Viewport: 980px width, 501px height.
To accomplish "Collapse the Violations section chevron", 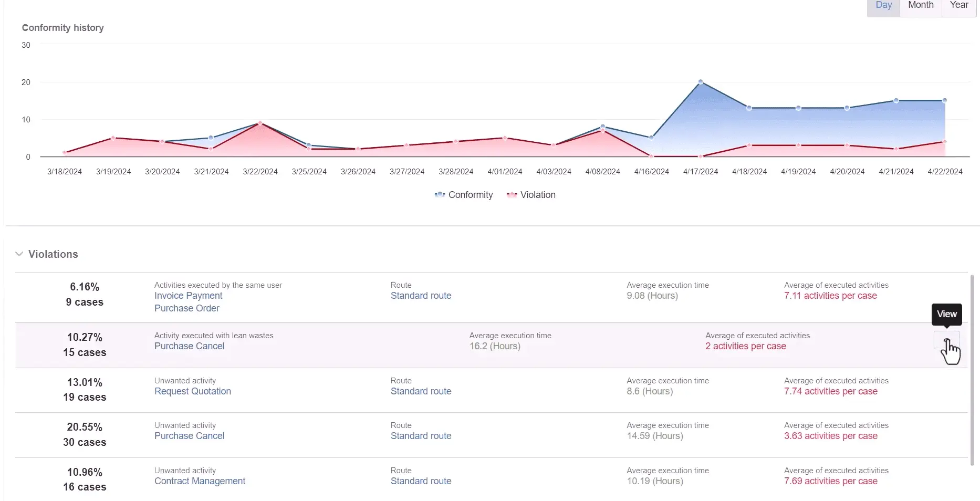I will coord(19,254).
